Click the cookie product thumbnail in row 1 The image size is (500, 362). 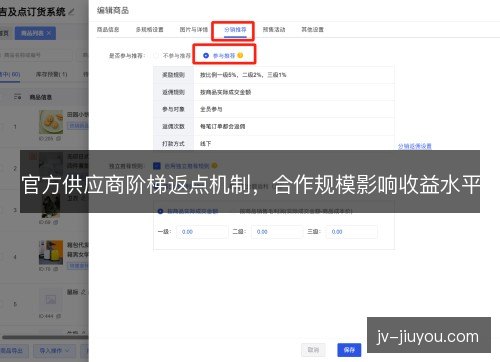coord(51,122)
